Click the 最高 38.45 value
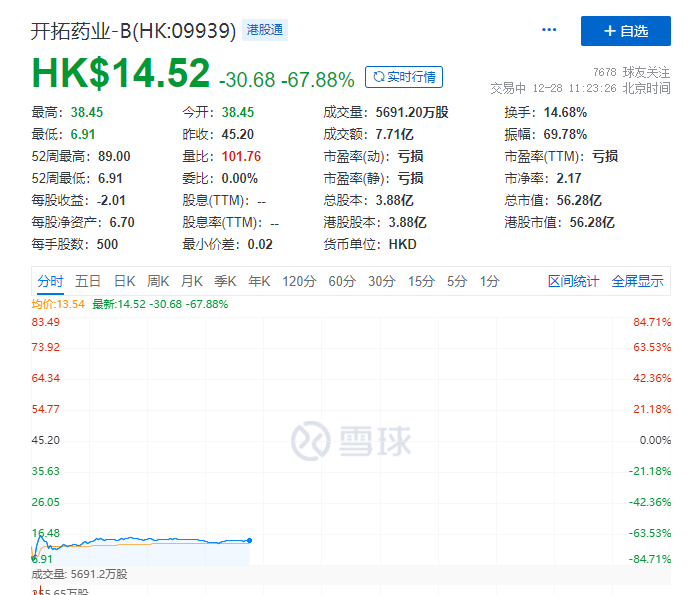The height and width of the screenshot is (595, 691). click(x=87, y=112)
